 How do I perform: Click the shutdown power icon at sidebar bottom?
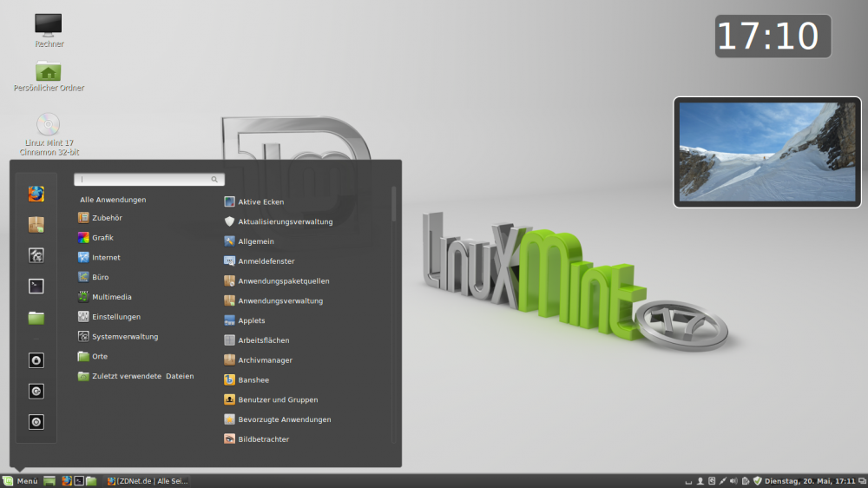click(36, 422)
